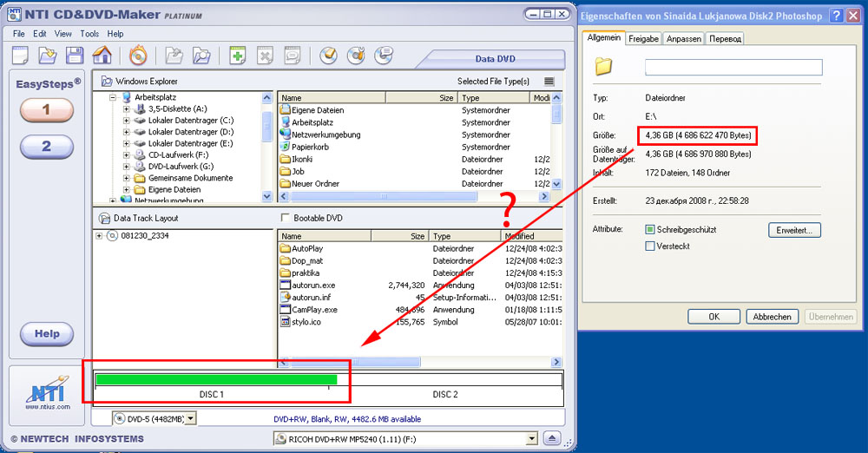Click the Erase disc eraser icon
Screen dimensions: 868x453
click(329, 56)
